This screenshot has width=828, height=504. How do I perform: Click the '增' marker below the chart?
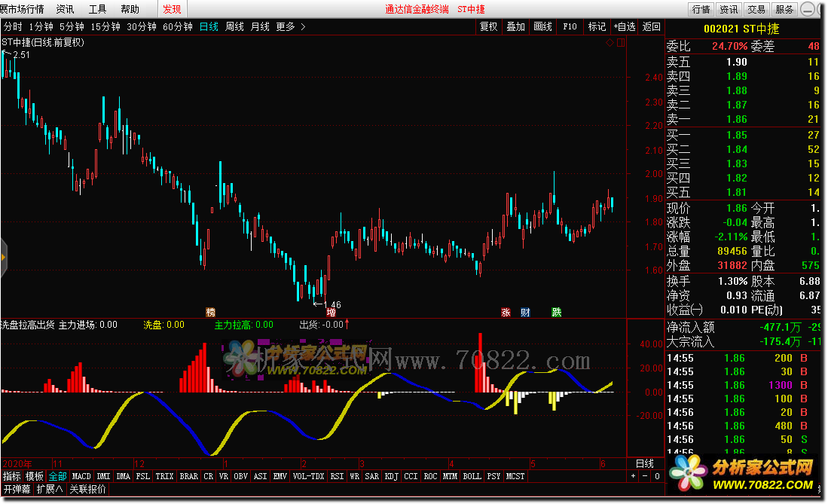331,312
